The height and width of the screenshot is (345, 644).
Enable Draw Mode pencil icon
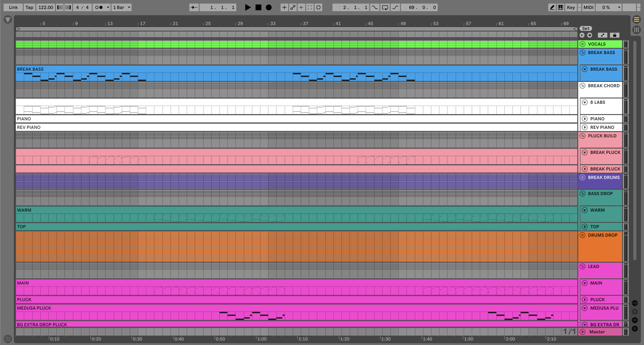point(552,8)
